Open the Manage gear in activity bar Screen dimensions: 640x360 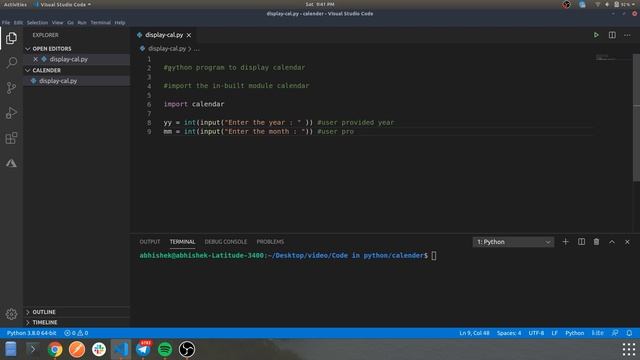(x=11, y=314)
